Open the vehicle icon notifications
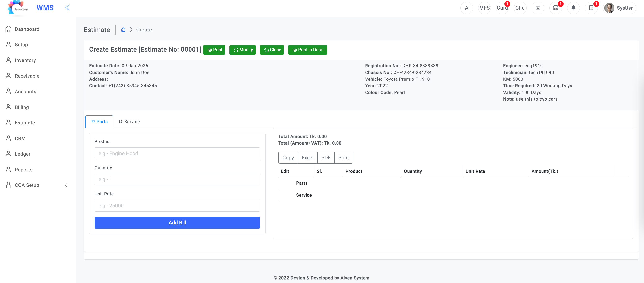This screenshot has width=644, height=283. point(555,8)
